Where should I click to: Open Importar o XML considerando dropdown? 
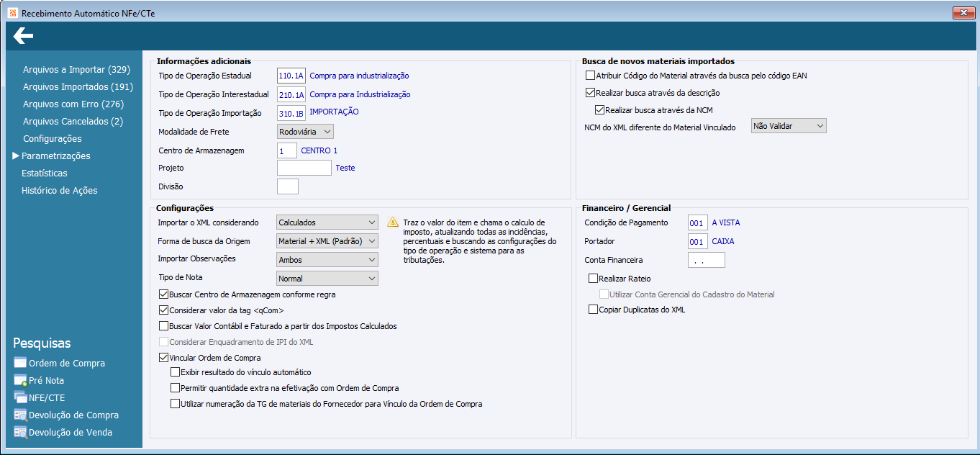click(x=327, y=222)
